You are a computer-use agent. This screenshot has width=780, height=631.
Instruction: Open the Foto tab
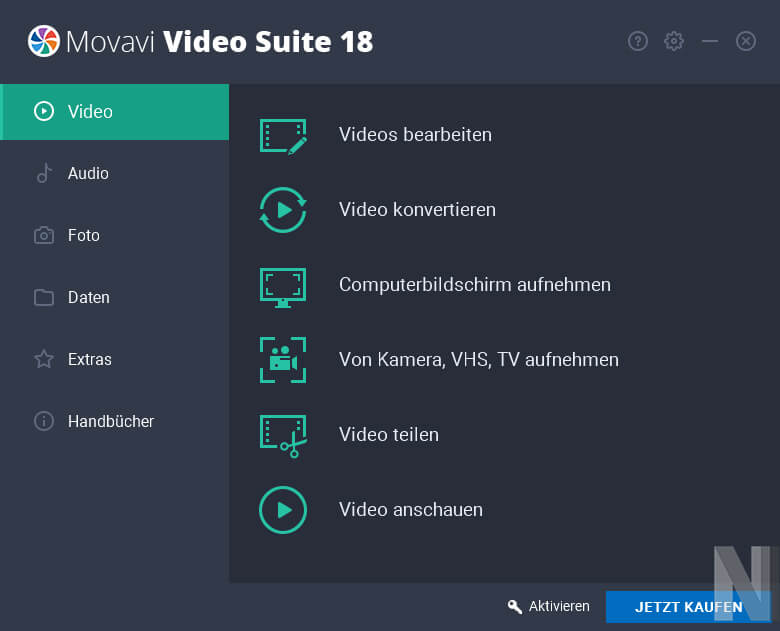tap(115, 235)
